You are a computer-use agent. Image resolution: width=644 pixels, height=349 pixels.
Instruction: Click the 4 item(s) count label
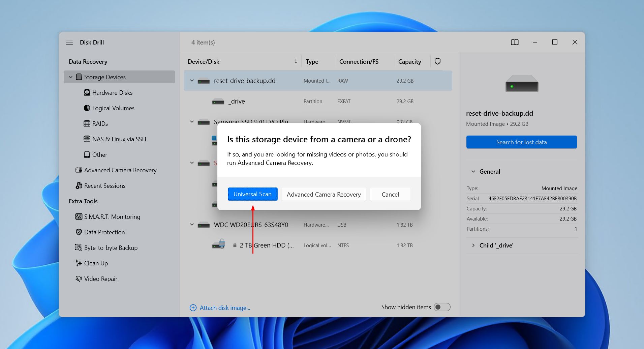pyautogui.click(x=203, y=42)
